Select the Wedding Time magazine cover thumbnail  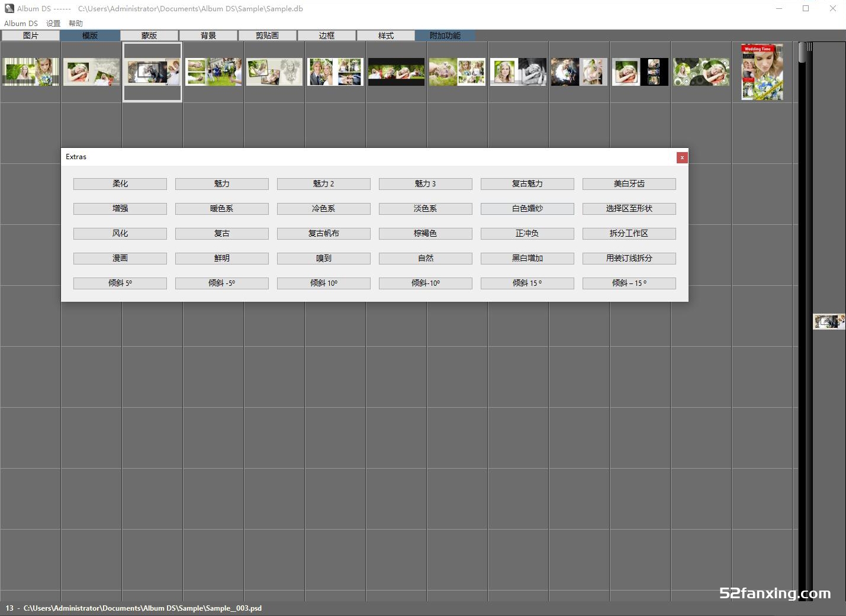click(x=762, y=72)
